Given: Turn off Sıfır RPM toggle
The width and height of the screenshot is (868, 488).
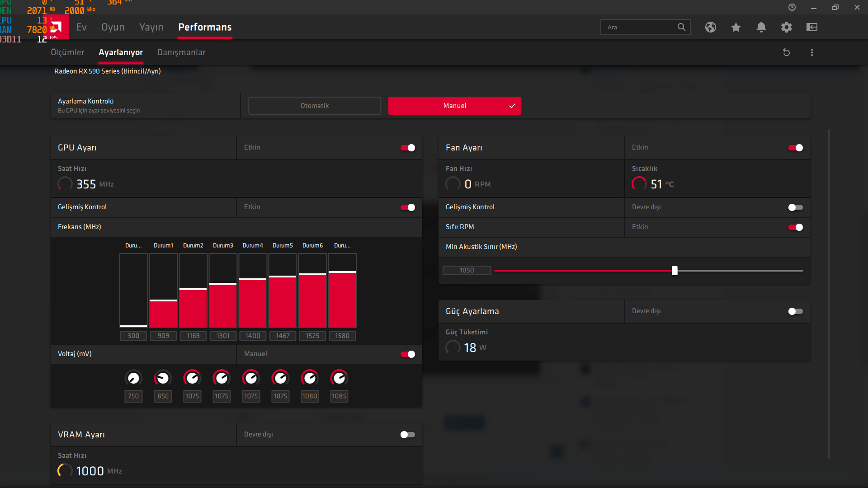Looking at the screenshot, I should pyautogui.click(x=795, y=227).
